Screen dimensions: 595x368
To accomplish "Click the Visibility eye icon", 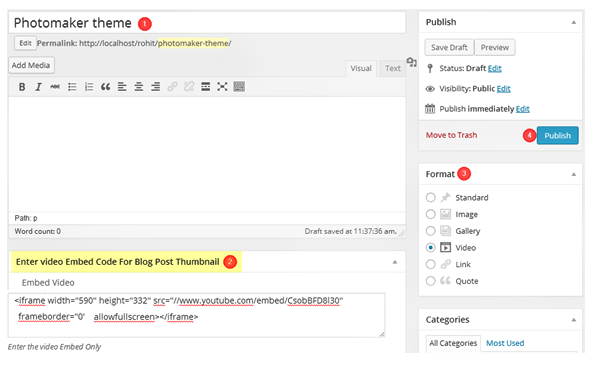I will [430, 89].
